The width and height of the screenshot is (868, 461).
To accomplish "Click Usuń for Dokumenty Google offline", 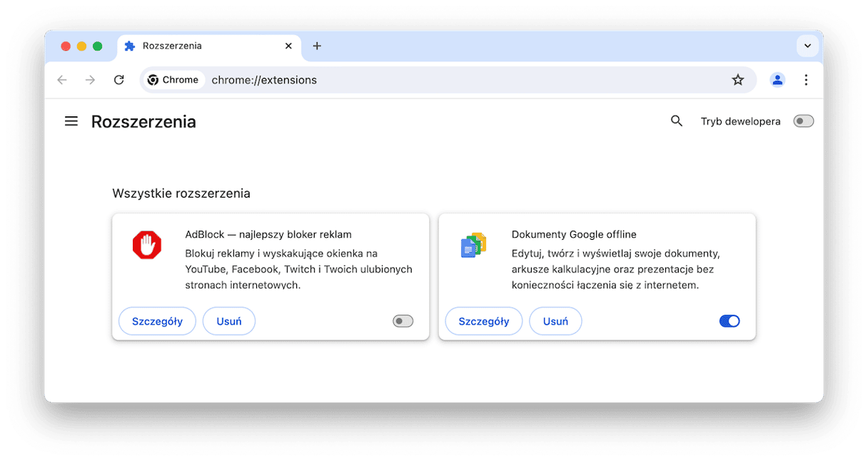I will [555, 321].
